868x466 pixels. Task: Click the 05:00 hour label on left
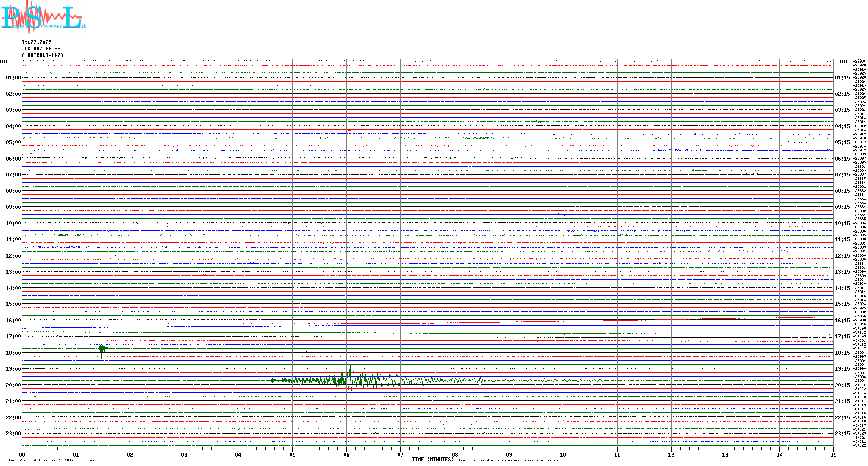coord(13,142)
